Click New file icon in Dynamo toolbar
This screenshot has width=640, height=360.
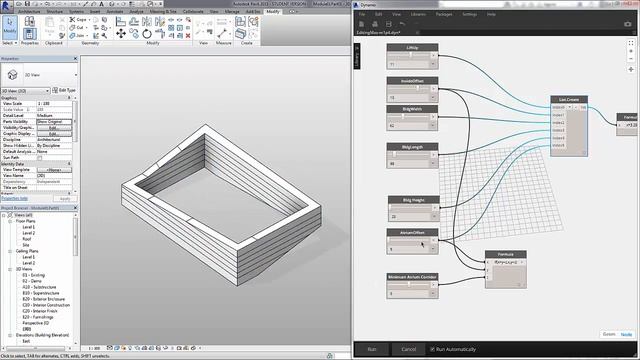pyautogui.click(x=362, y=24)
